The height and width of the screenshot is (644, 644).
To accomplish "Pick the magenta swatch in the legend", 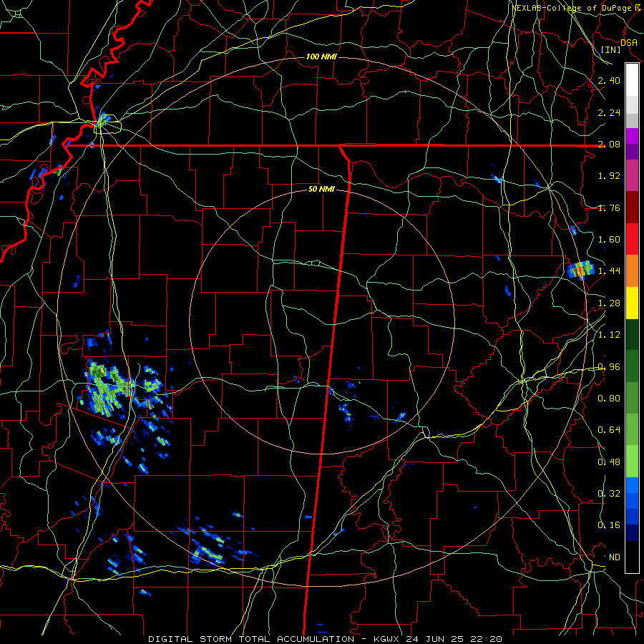I will (x=632, y=136).
